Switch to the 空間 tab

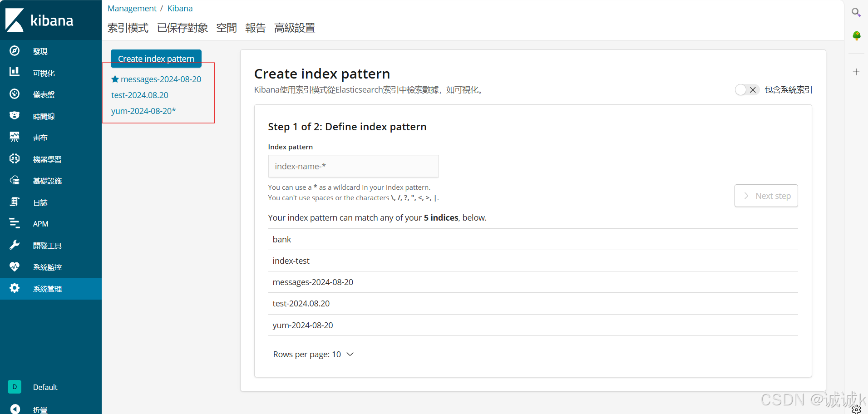227,28
